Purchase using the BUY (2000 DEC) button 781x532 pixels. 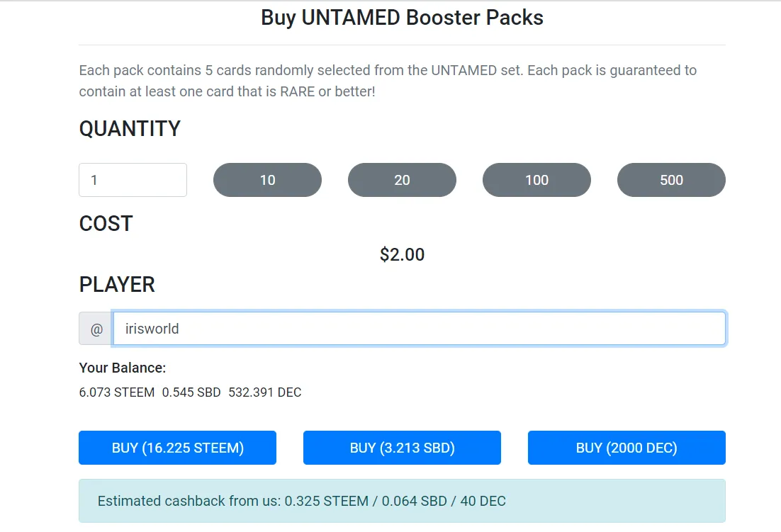627,448
